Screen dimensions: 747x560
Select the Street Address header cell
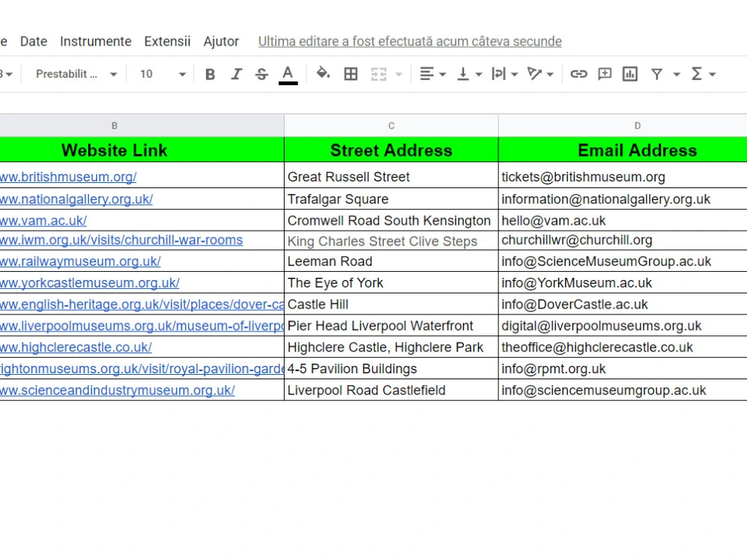(x=391, y=150)
